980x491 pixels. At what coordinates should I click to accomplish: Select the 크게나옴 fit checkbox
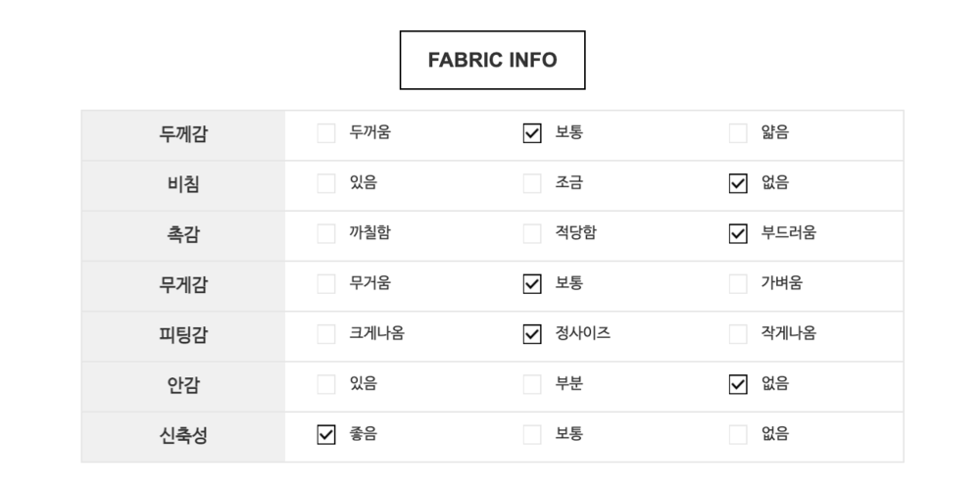[326, 334]
